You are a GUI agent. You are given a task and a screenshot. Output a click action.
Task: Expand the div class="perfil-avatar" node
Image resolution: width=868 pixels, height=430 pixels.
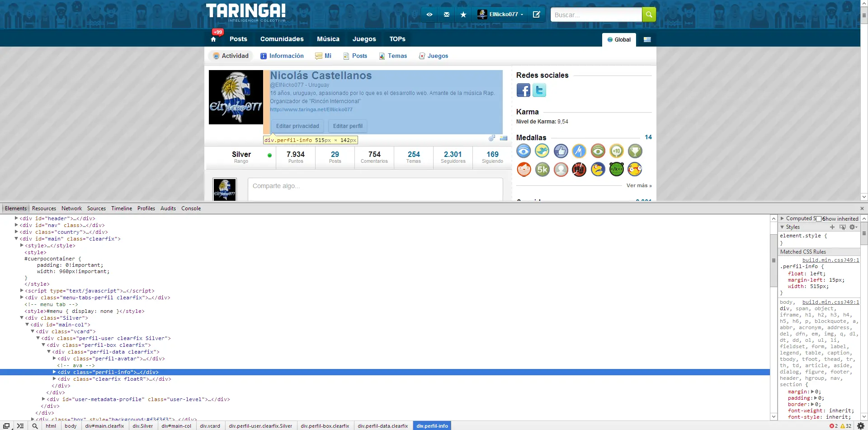pos(54,359)
